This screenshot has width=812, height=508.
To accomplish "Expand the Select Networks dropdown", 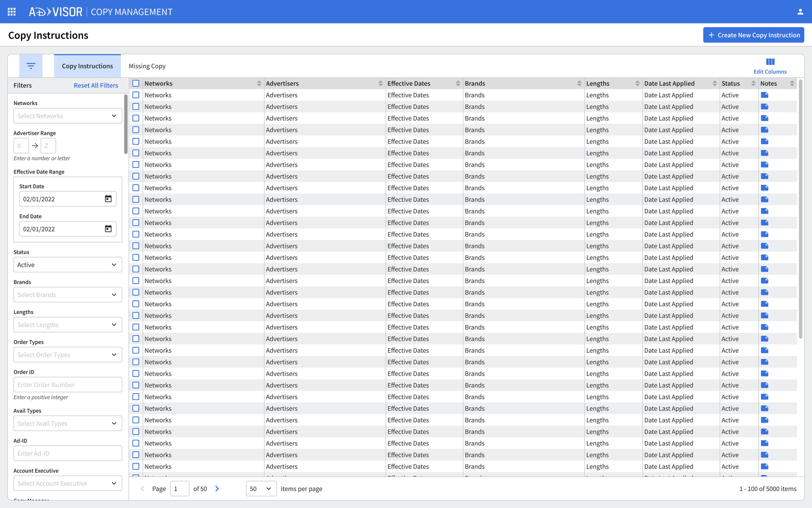I will tap(68, 116).
